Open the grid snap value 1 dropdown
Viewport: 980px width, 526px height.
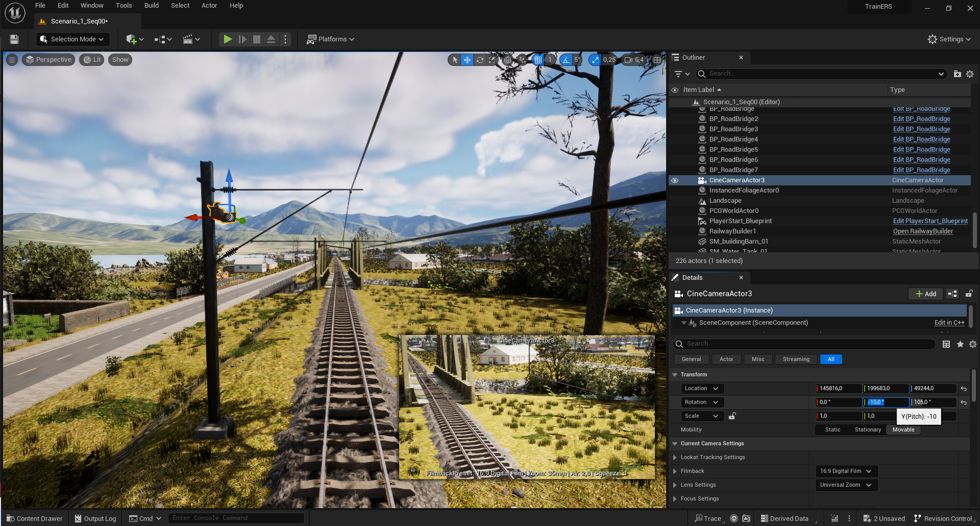point(550,60)
